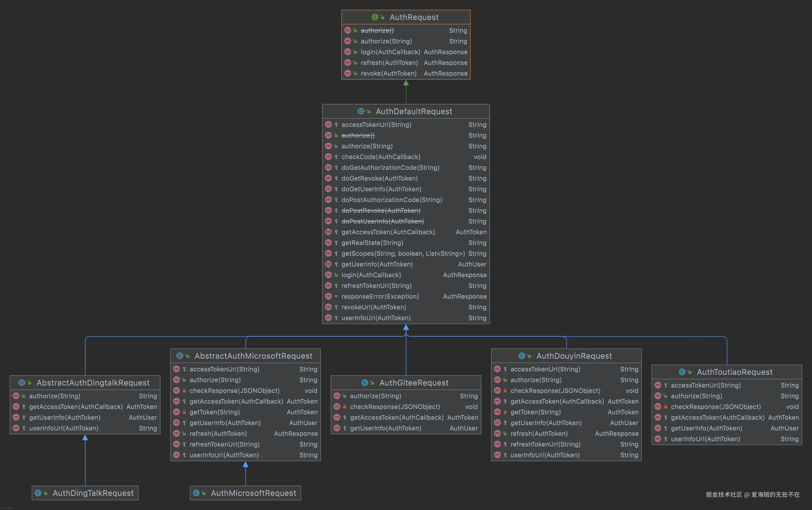Click the class icon next to AuthDingTalkRequest

pyautogui.click(x=38, y=493)
